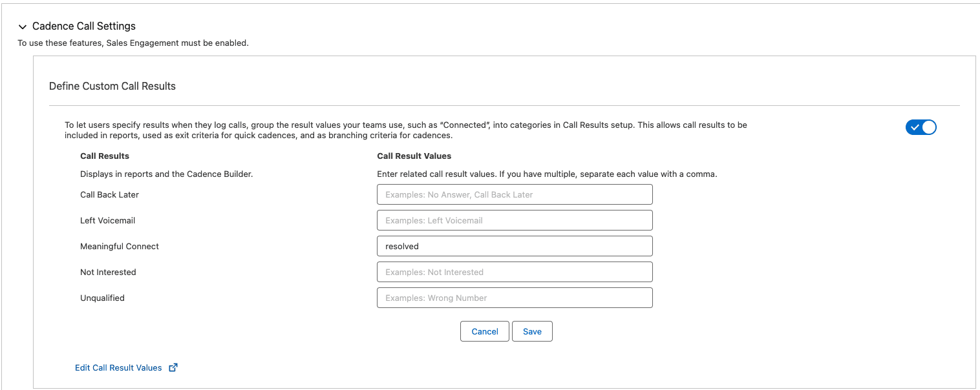The width and height of the screenshot is (980, 390).
Task: Focus the Left Voicemail values input
Action: click(515, 220)
